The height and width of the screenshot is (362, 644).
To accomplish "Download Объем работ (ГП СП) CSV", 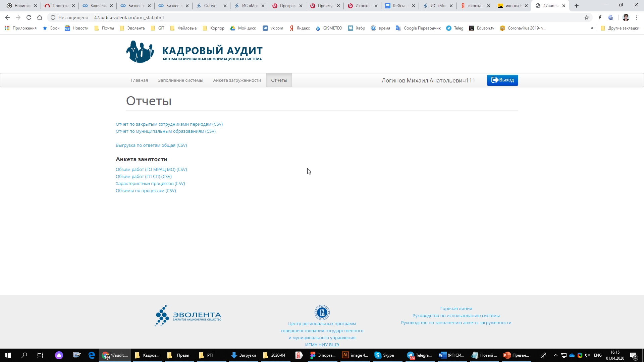I will pyautogui.click(x=144, y=177).
